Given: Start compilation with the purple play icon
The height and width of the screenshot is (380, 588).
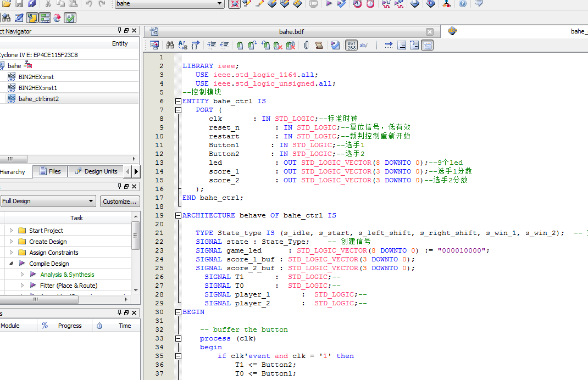Looking at the screenshot, I should [x=329, y=3].
